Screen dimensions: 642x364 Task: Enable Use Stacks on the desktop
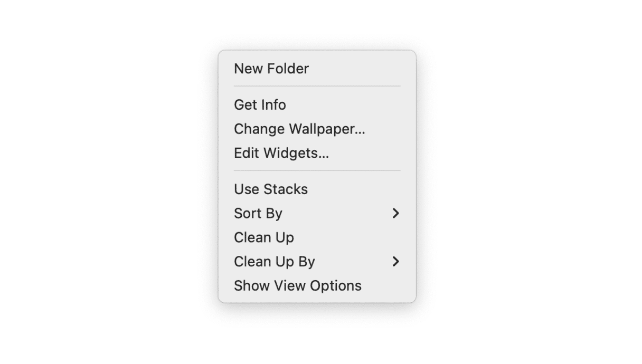click(x=271, y=189)
